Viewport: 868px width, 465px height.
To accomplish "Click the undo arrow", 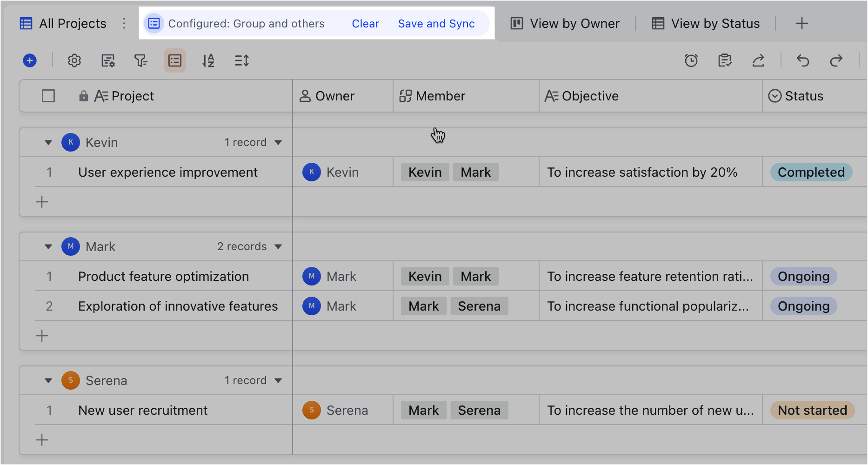I will click(x=803, y=60).
